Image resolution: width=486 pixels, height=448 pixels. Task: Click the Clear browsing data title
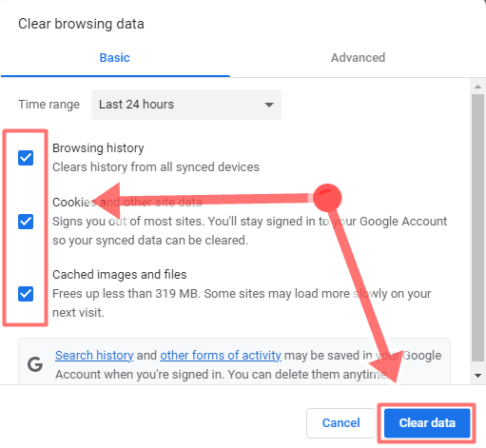click(x=81, y=24)
